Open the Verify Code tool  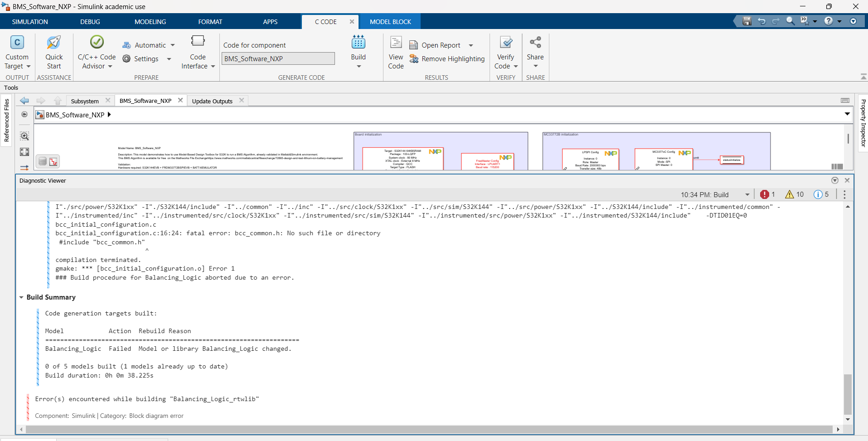point(506,53)
